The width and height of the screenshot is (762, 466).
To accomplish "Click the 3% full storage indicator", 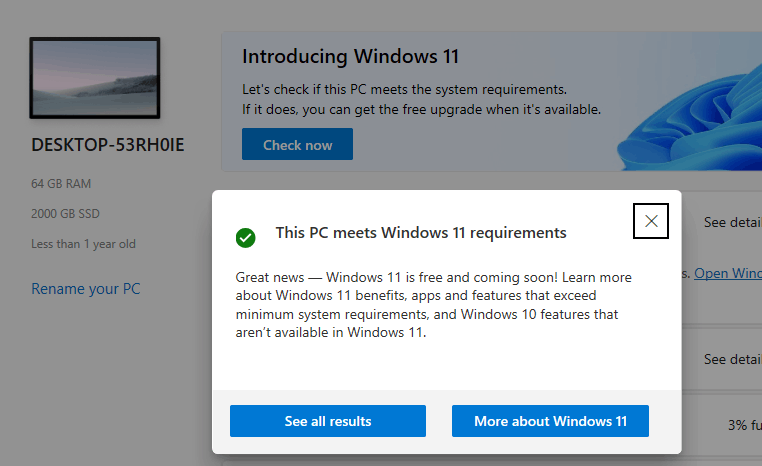I will click(745, 426).
